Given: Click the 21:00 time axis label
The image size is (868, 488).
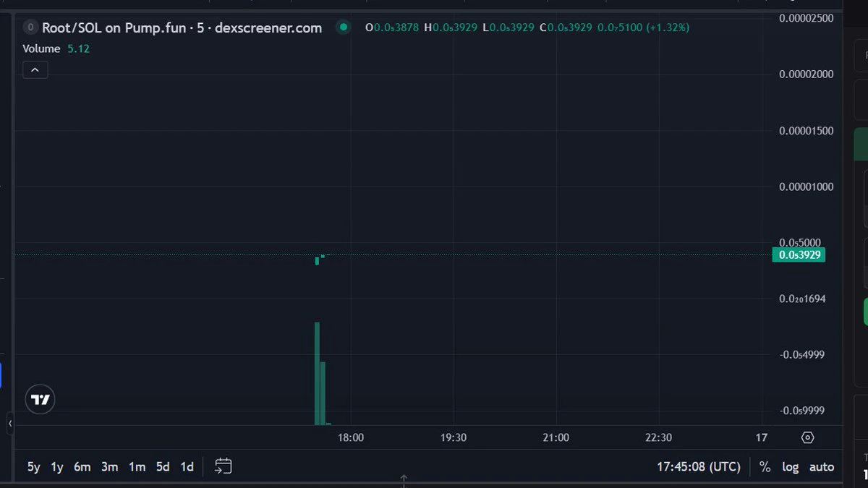Looking at the screenshot, I should pyautogui.click(x=556, y=437).
